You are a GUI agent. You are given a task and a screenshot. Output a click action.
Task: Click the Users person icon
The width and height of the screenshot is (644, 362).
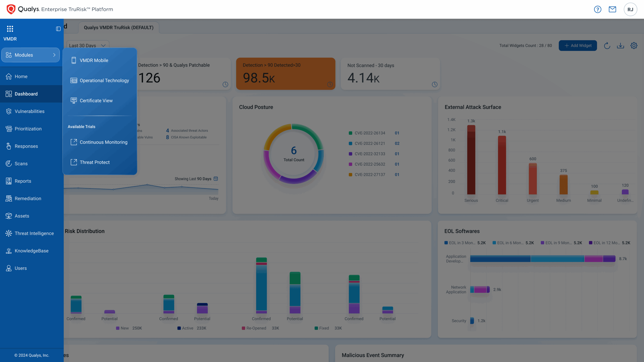pos(9,268)
